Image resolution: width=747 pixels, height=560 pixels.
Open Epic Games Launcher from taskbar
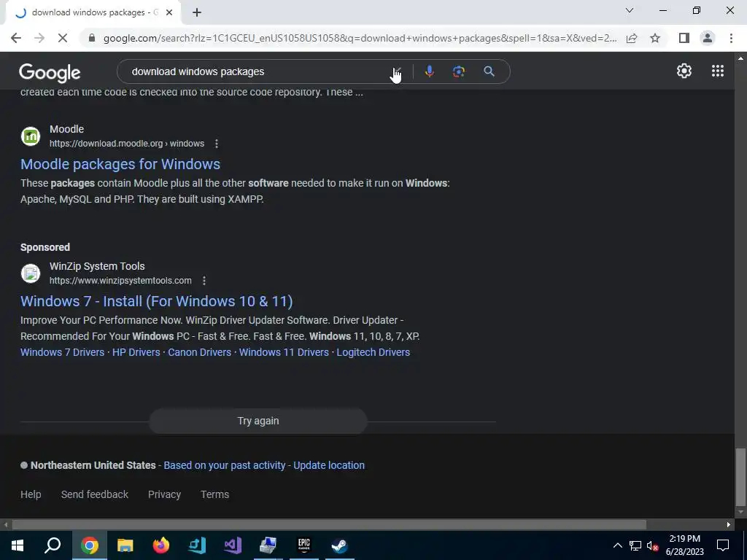click(304, 545)
